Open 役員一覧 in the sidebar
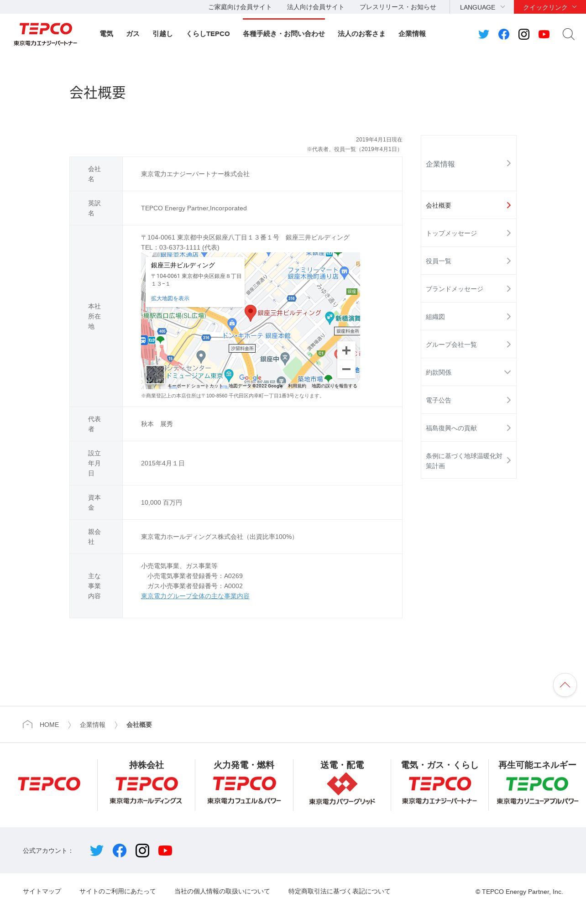The image size is (586, 924). point(469,261)
